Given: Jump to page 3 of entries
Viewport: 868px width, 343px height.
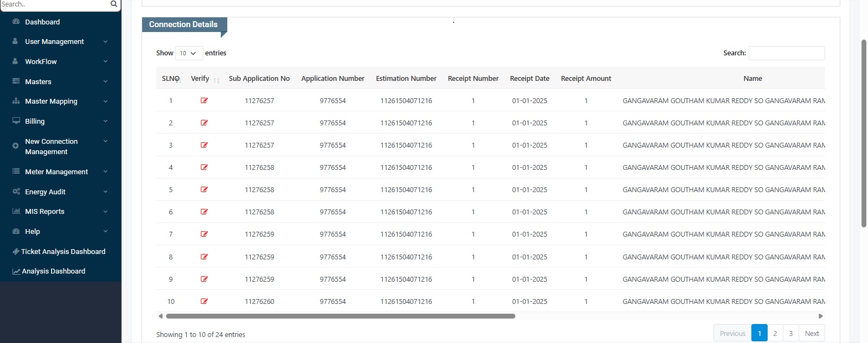Looking at the screenshot, I should point(790,333).
